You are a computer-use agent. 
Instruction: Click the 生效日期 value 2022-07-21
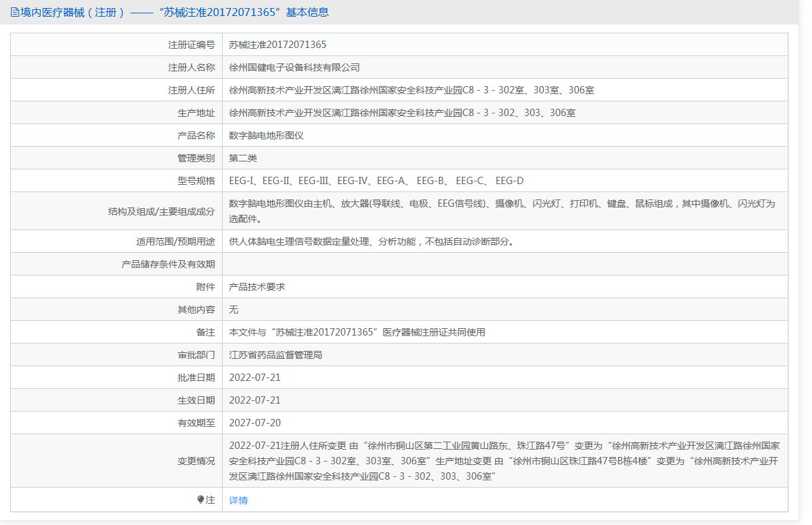coord(255,400)
